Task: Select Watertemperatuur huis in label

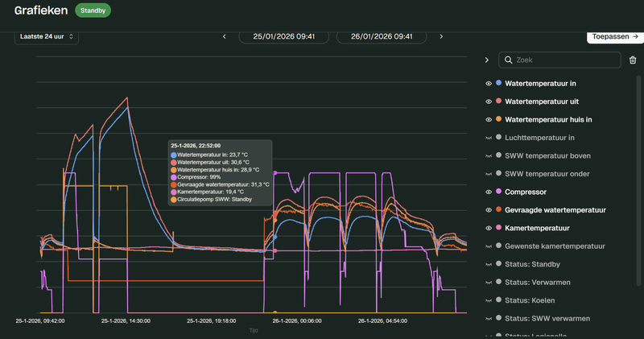Action: click(548, 119)
